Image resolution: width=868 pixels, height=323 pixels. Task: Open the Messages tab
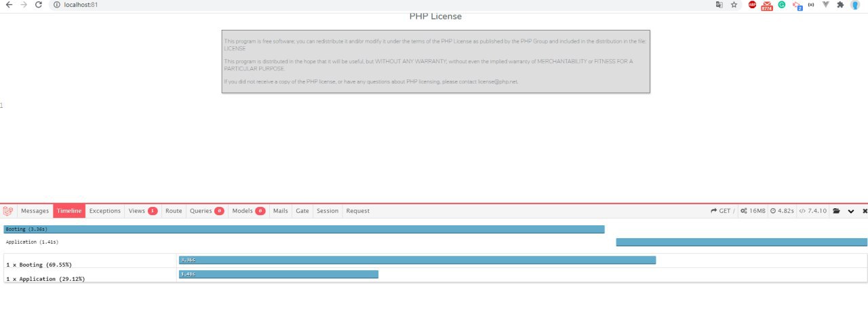pyautogui.click(x=35, y=211)
